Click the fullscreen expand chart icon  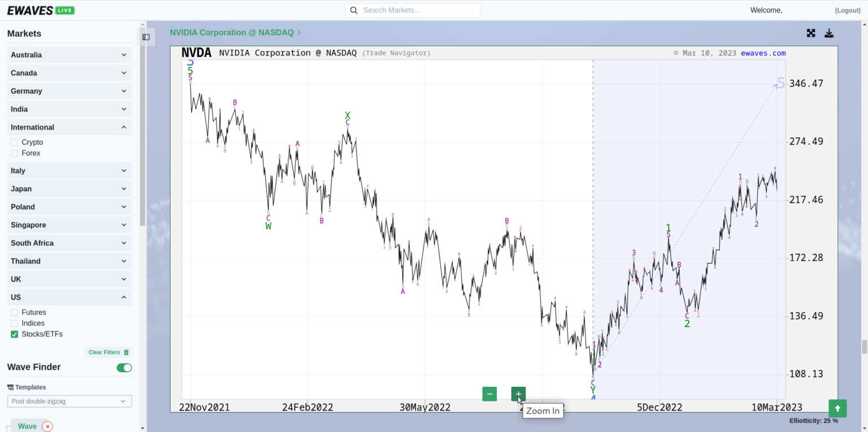point(811,33)
